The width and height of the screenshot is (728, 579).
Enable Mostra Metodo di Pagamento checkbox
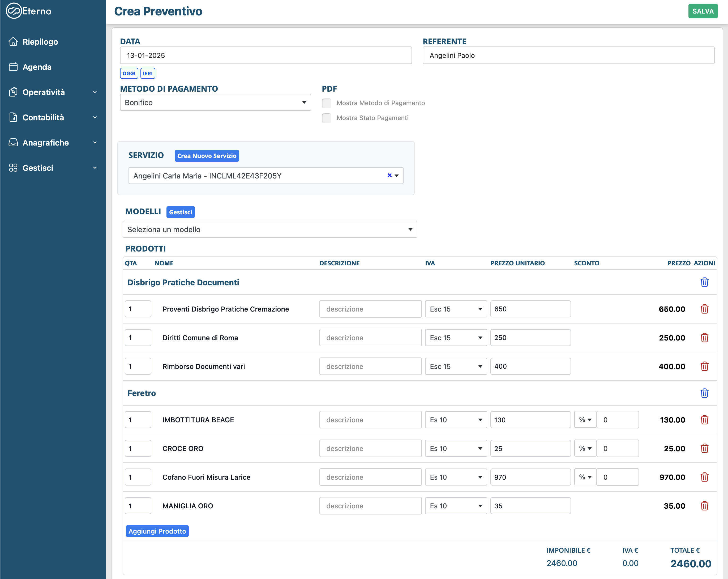coord(327,103)
